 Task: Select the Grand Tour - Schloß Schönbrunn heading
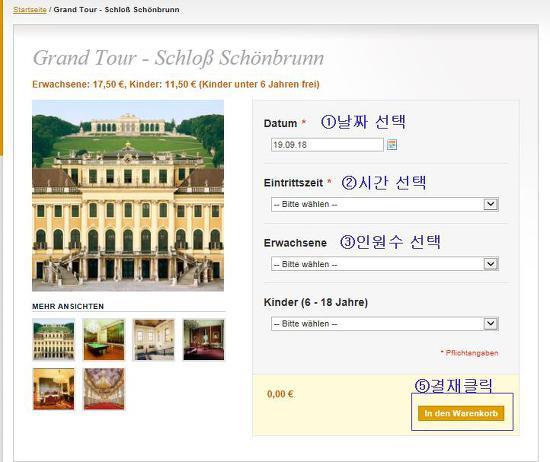[x=178, y=58]
